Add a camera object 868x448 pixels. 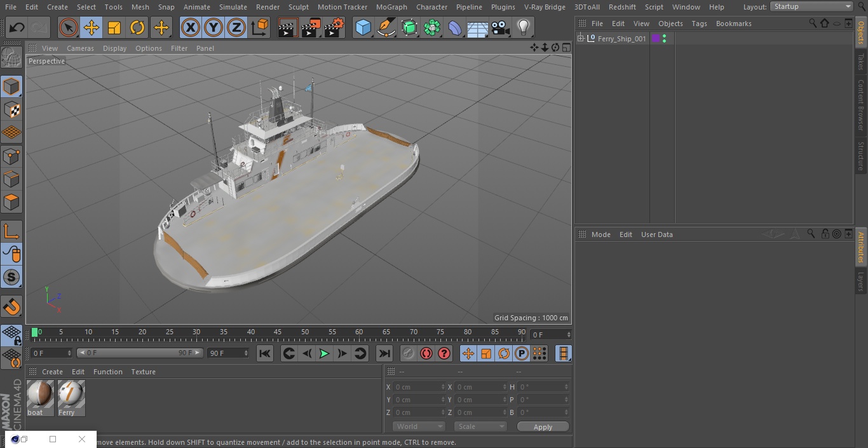coord(500,27)
